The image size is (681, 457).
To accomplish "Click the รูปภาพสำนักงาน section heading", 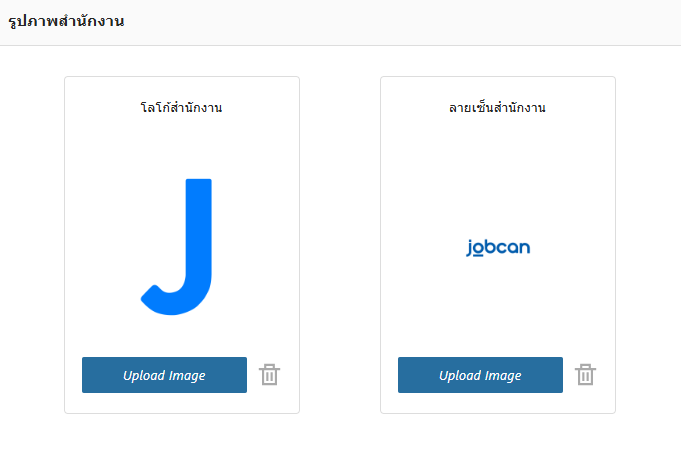I will click(x=66, y=21).
